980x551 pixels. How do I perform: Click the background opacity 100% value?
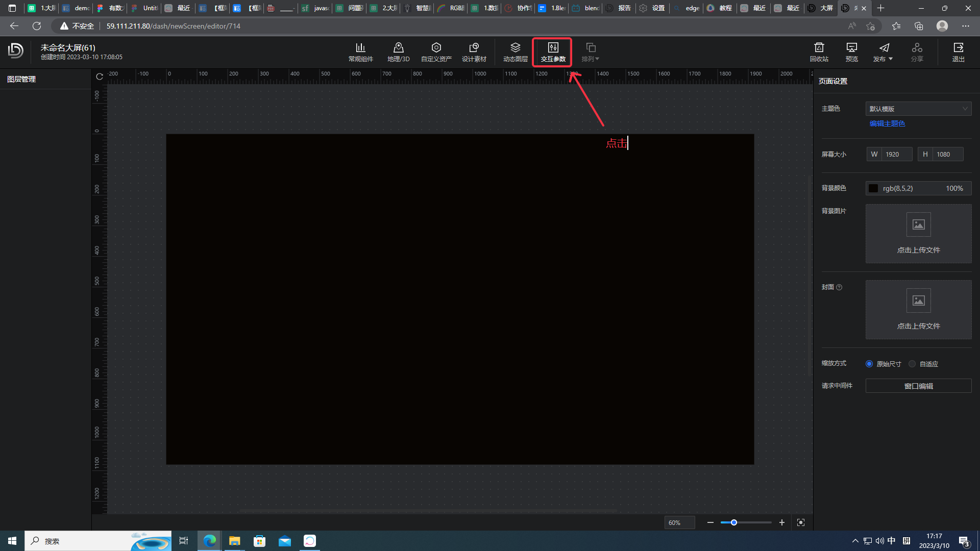coord(954,188)
